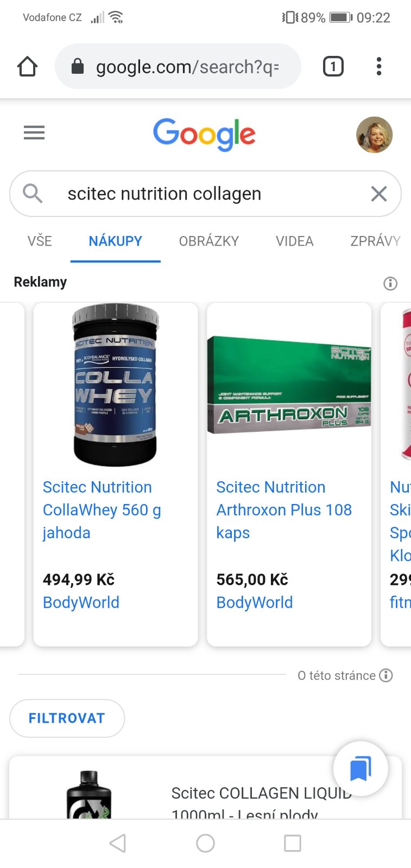Open the info icon beside Reklamy
411x868 pixels.
tap(390, 283)
